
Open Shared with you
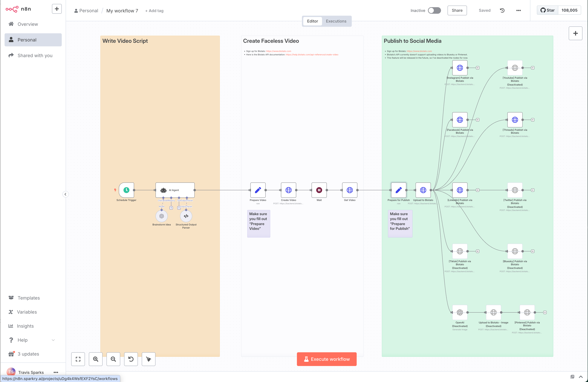(33, 56)
